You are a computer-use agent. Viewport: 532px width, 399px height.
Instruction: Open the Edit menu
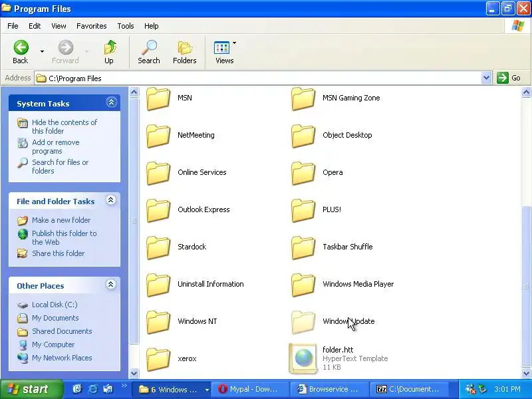click(35, 26)
